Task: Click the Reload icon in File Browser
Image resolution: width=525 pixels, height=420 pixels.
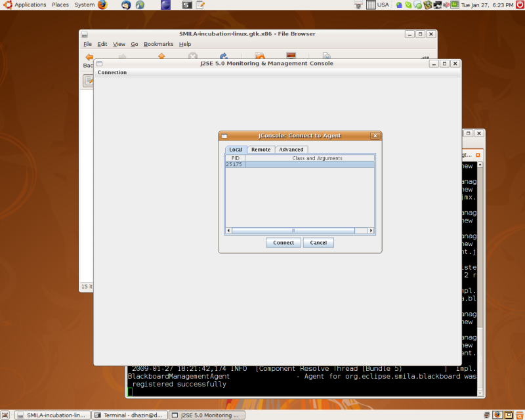Action: point(224,56)
